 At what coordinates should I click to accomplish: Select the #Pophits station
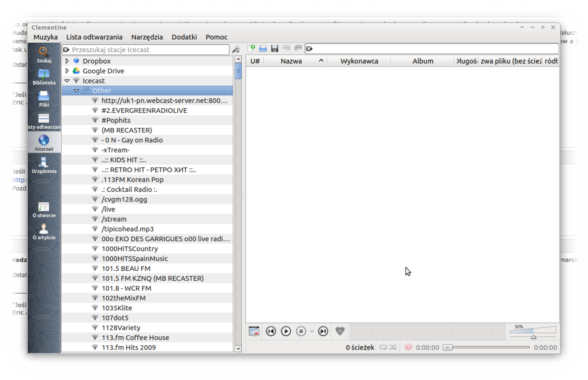(116, 120)
